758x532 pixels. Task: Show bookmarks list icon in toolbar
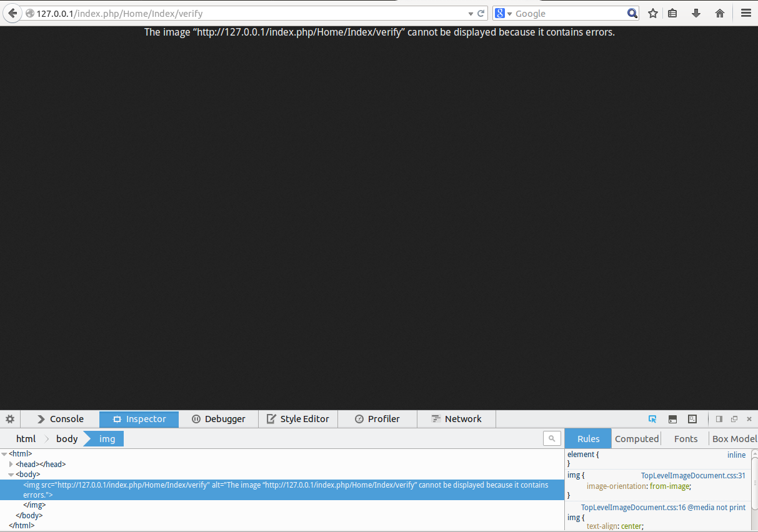[672, 13]
